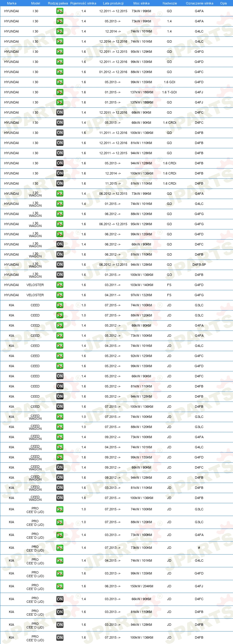Click the 92kW / 125KM power cell
The width and height of the screenshot is (233, 644).
point(142,356)
